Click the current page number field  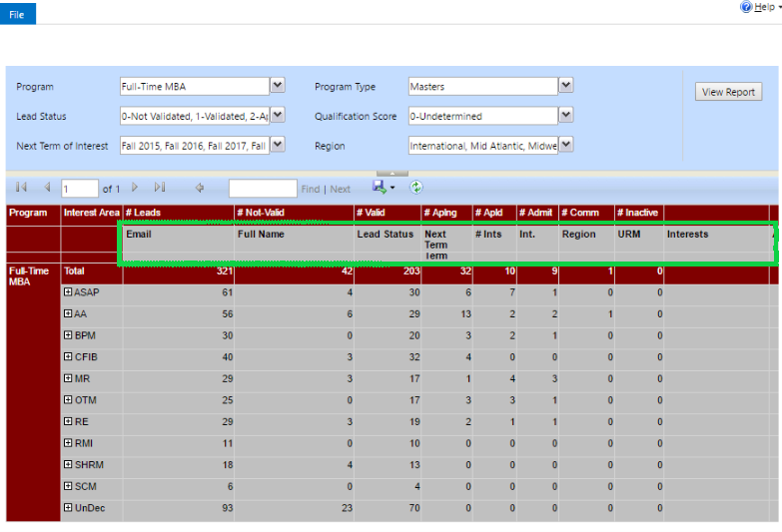point(79,189)
